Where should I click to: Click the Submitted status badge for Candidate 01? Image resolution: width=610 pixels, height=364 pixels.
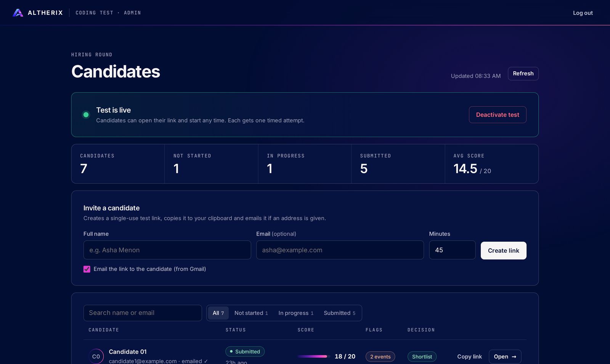[245, 351]
